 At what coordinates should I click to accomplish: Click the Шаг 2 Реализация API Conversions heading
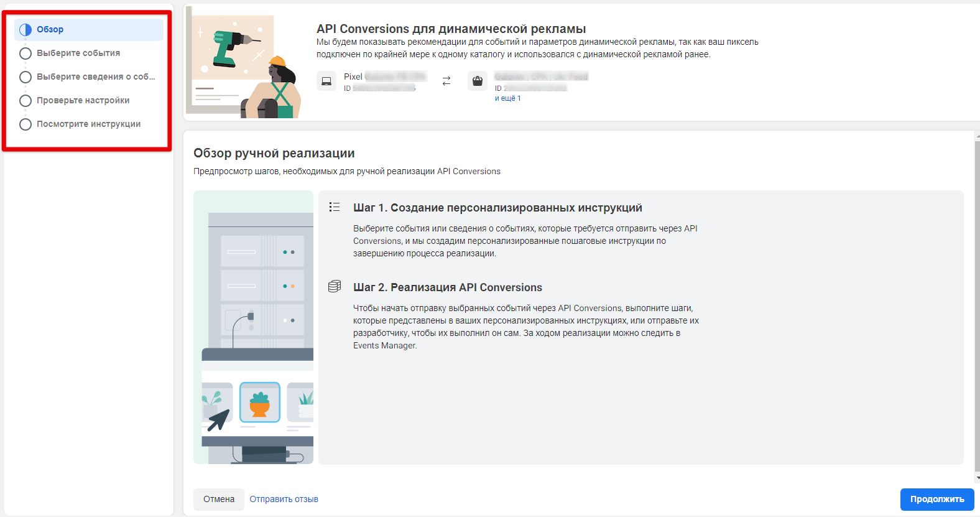point(448,287)
